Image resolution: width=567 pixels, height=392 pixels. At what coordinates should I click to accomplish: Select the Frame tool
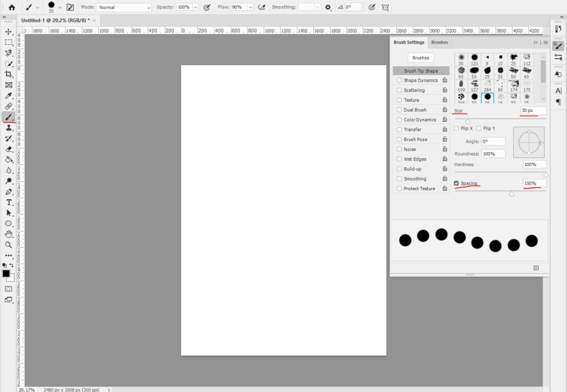(8, 85)
